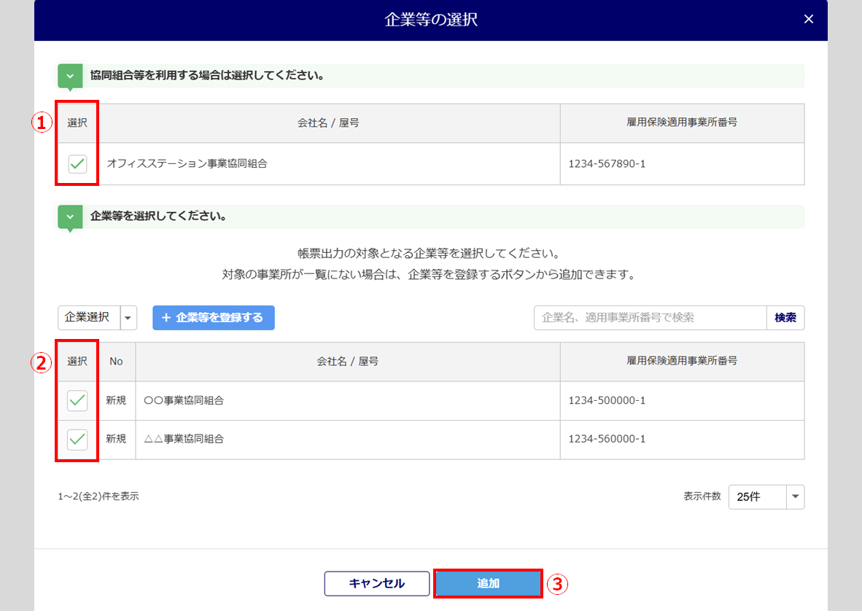
Task: Select the 〇〇事業協同組合 company name
Action: tap(184, 401)
